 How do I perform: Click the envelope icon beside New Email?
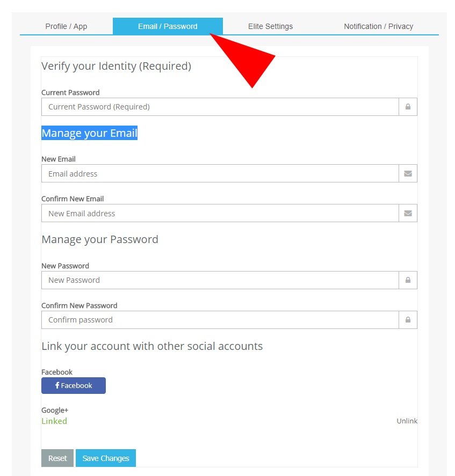point(408,173)
